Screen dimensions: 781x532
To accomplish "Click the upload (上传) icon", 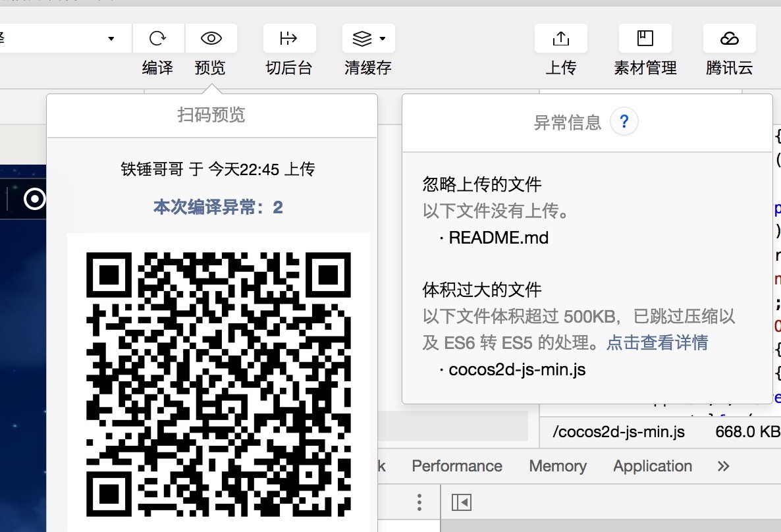I will (x=561, y=38).
